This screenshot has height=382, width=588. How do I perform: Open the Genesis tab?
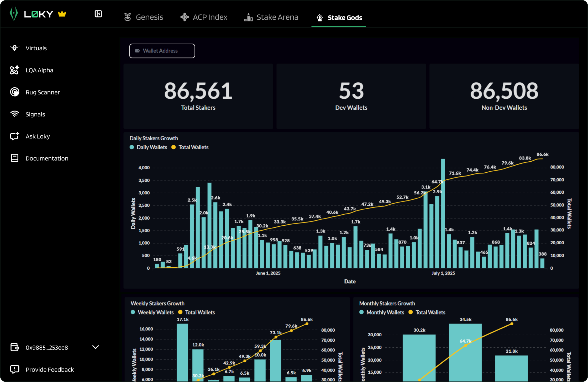coord(144,17)
